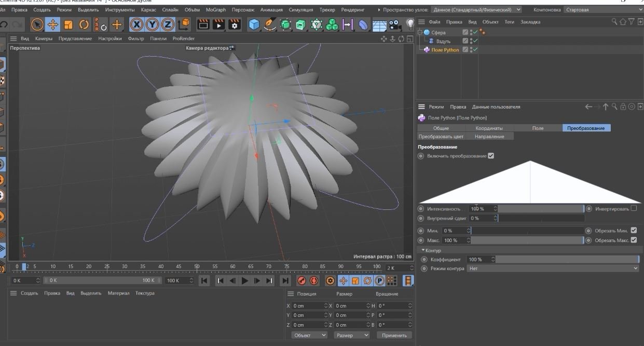Open the 'Объект' coordinate mode dropdown
Viewport: 644px width, 346px height.
point(309,335)
